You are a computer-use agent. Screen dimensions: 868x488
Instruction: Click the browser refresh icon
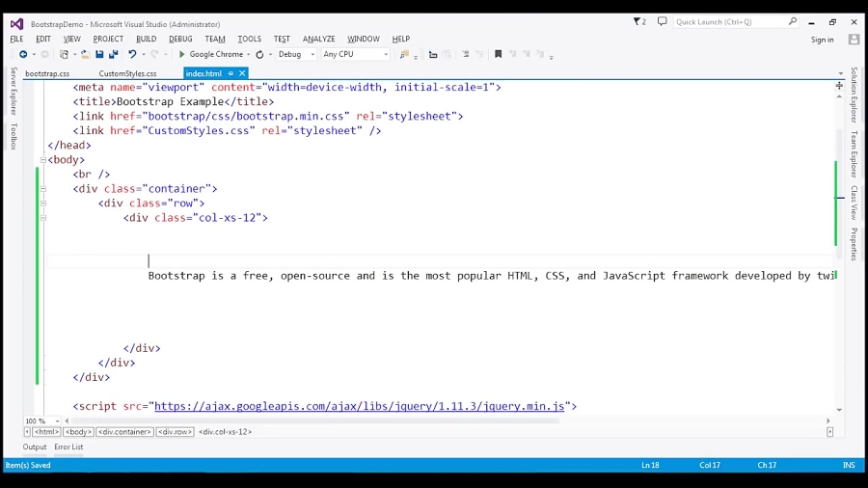point(259,55)
